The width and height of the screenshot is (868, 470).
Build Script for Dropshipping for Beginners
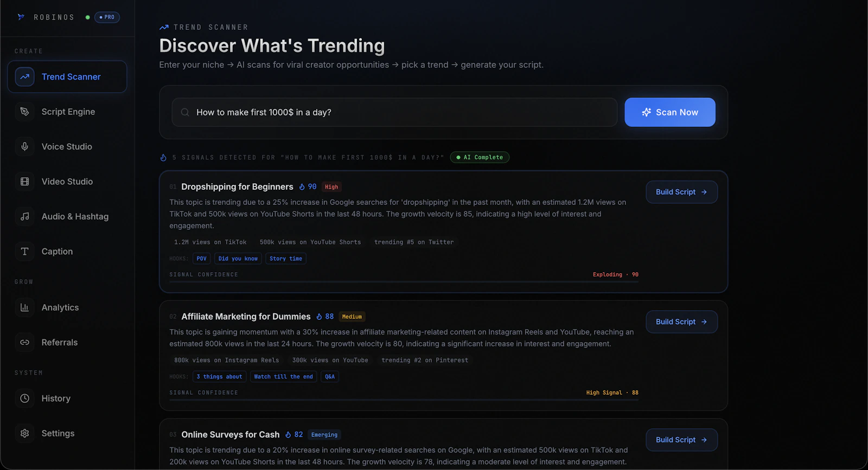click(681, 192)
